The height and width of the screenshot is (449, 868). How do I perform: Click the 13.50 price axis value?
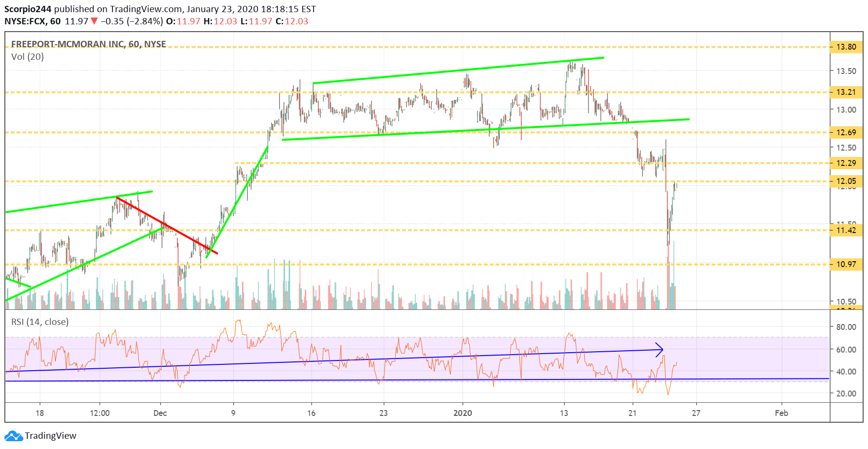tap(846, 71)
